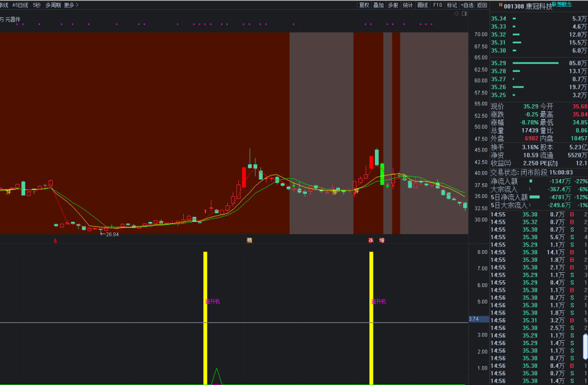Open the 多周期 multi-period tab

[x=53, y=5]
